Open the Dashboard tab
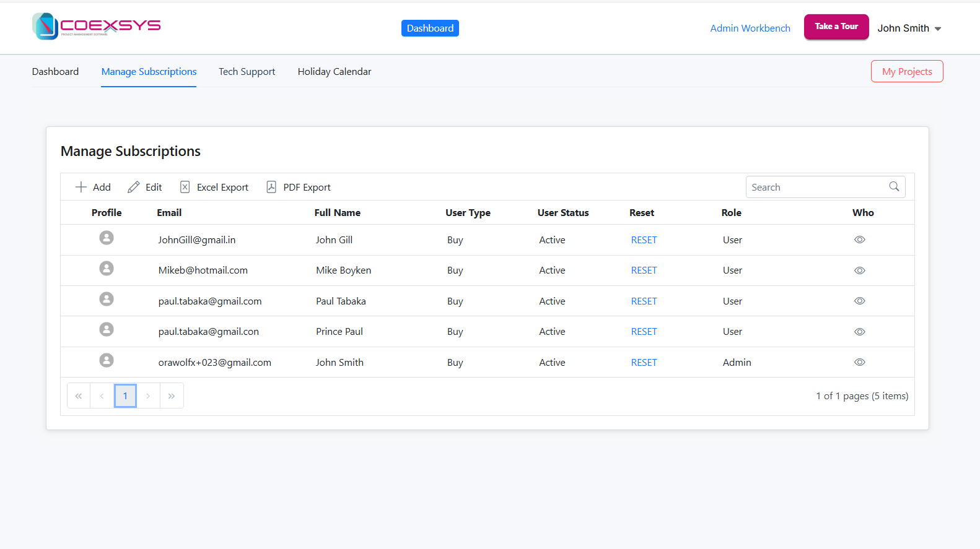The width and height of the screenshot is (980, 549). pyautogui.click(x=55, y=72)
